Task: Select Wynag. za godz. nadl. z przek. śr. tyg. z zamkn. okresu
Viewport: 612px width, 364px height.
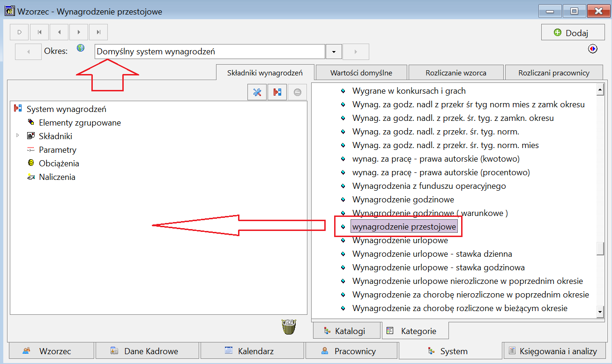Action: (x=453, y=118)
